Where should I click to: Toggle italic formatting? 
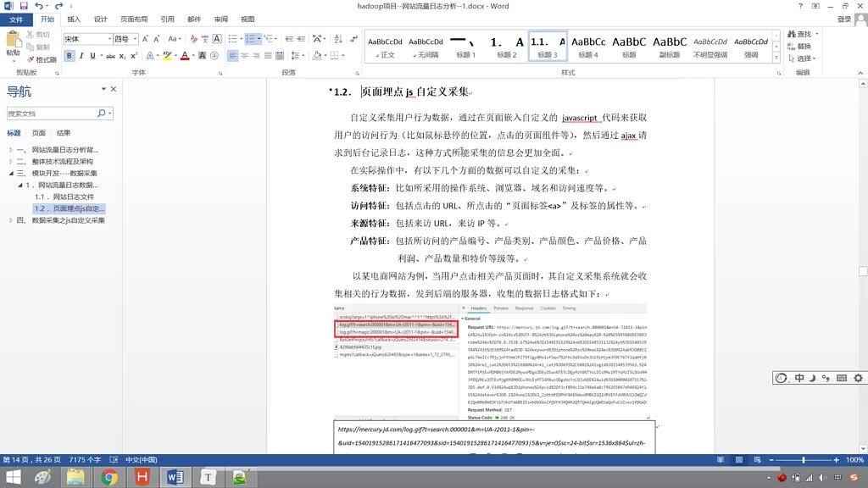point(80,55)
